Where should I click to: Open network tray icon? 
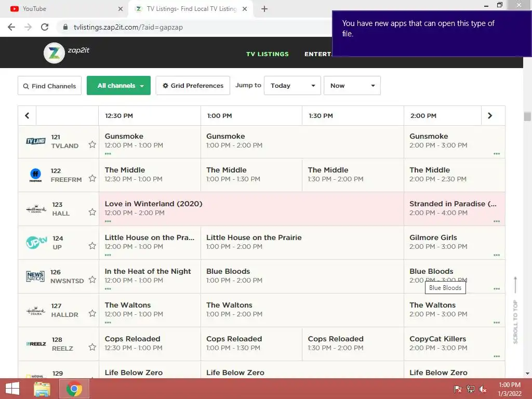(x=471, y=389)
